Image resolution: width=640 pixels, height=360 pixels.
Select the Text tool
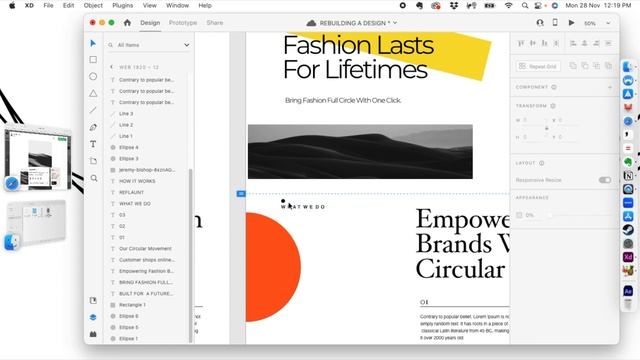[x=93, y=144]
